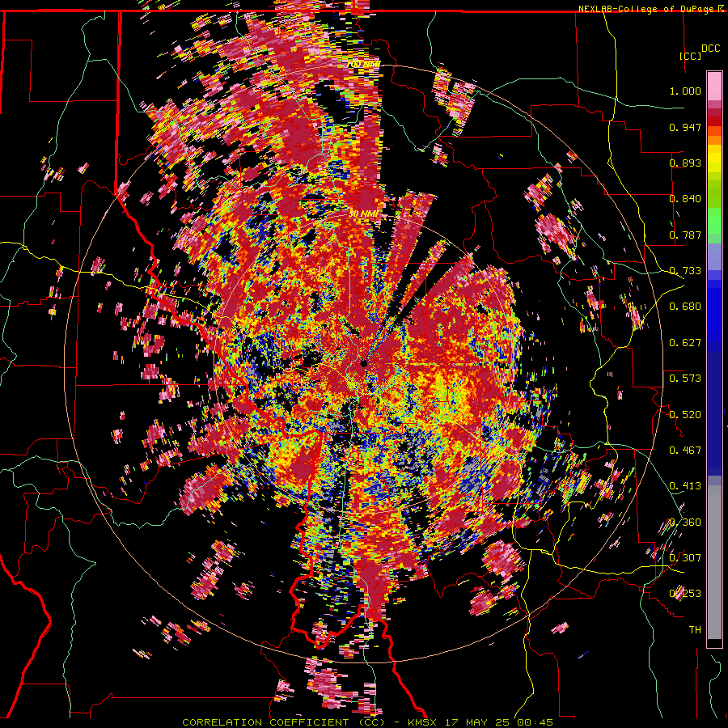The image size is (728, 728).
Task: Click the TH threshold label
Action: [x=695, y=630]
